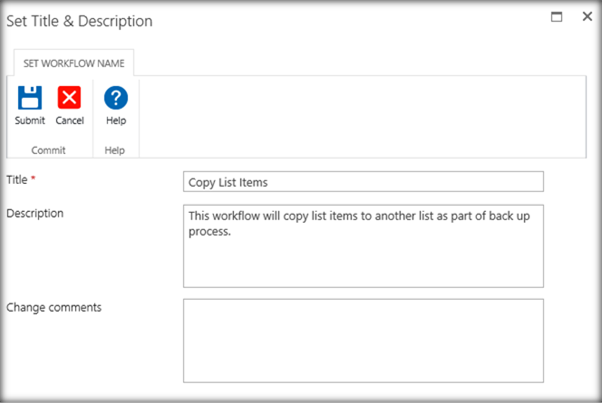Click the red Cancel X icon
The height and width of the screenshot is (403, 602).
click(69, 98)
